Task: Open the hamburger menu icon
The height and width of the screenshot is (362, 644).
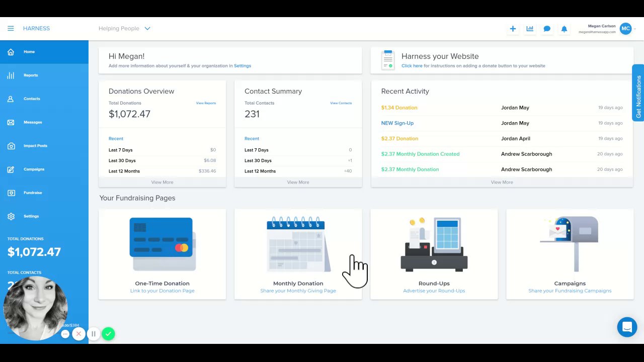Action: pos(11,29)
